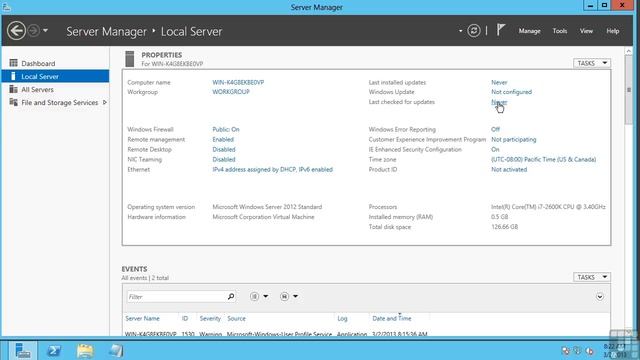Click the vertical scrollbar thumb
Image resolution: width=640 pixels, height=360 pixels.
[x=629, y=90]
